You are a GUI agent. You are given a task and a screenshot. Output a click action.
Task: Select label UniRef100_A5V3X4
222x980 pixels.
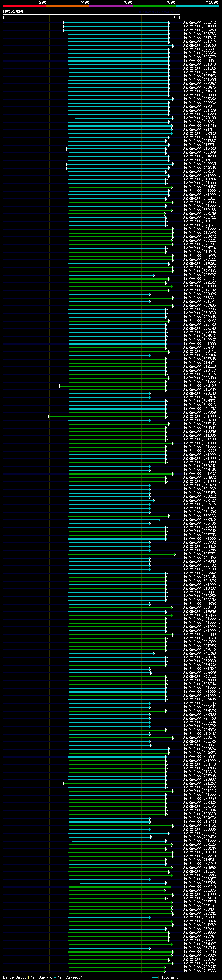(199, 355)
